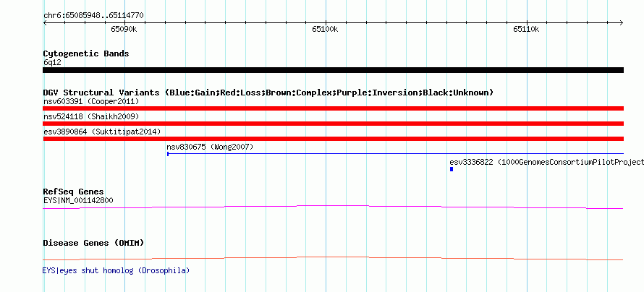Click the chr6:65085948..65114770 coordinates label
644x292 pixels.
tap(93, 16)
